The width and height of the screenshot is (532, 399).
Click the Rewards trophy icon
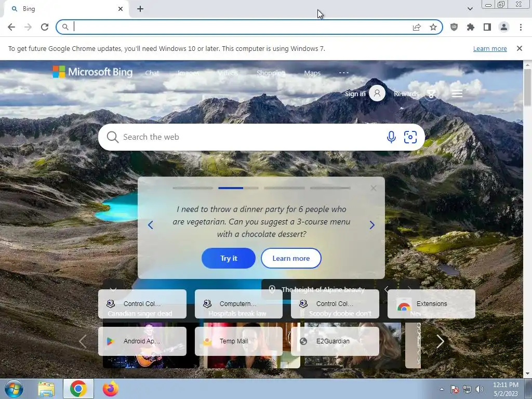(x=431, y=94)
